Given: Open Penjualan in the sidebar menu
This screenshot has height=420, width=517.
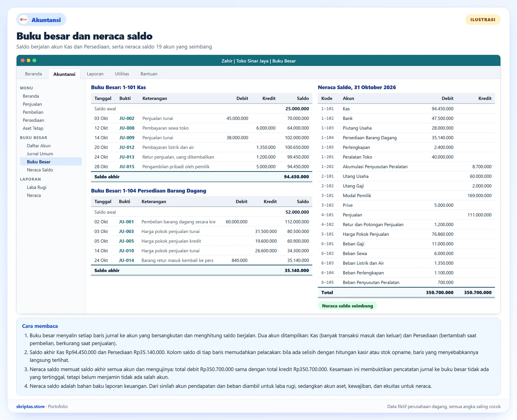Looking at the screenshot, I should (x=32, y=104).
